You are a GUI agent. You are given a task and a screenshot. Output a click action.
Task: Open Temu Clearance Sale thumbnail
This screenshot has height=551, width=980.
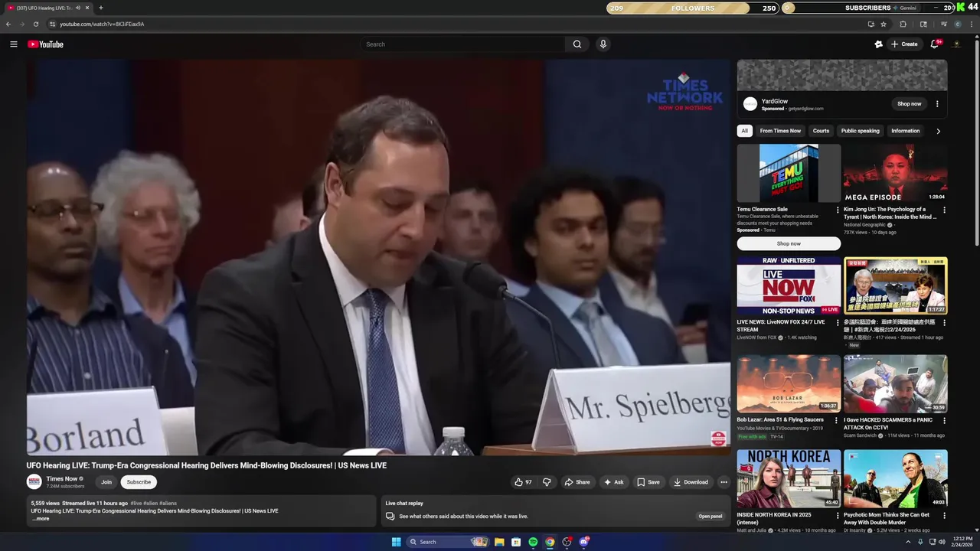(x=789, y=173)
